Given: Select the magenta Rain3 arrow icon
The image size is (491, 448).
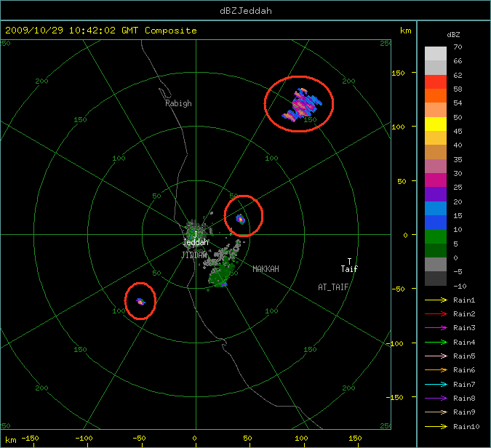Looking at the screenshot, I should point(436,328).
